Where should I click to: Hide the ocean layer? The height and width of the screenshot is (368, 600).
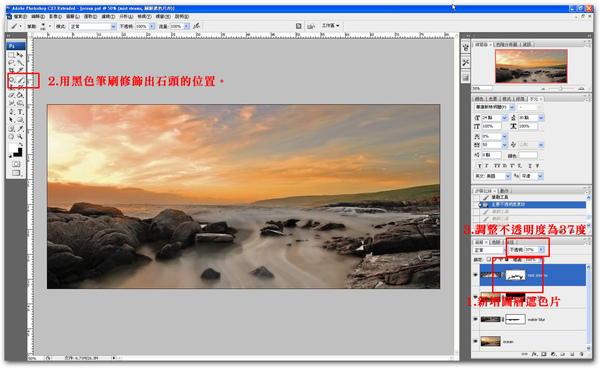(476, 341)
